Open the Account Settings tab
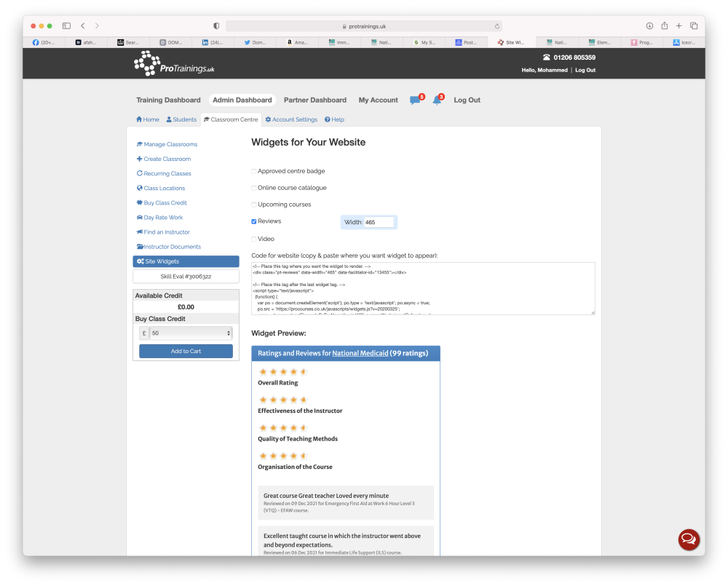Viewport: 728px width, 586px height. coord(291,119)
